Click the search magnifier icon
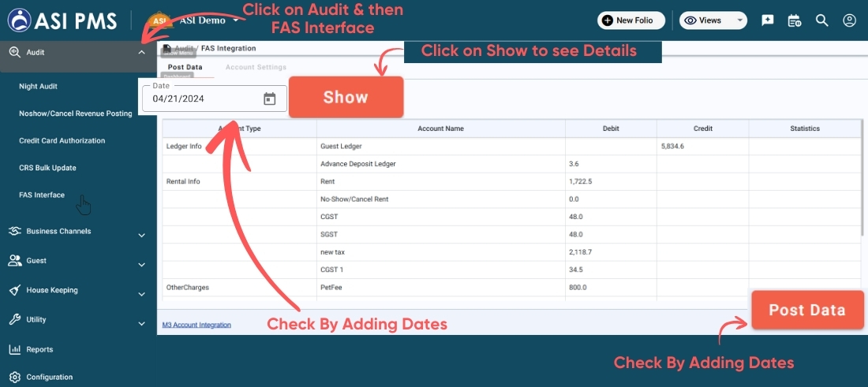 click(821, 20)
